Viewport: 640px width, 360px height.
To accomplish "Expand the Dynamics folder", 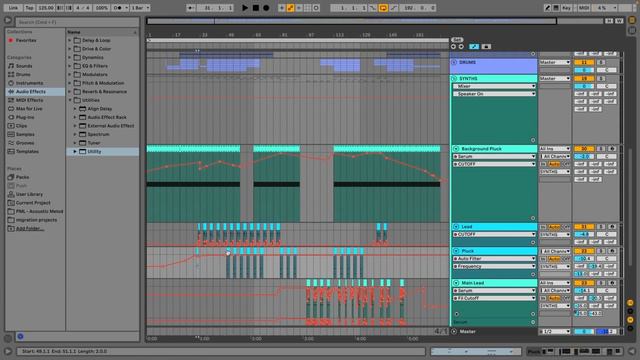I will (x=70, y=58).
